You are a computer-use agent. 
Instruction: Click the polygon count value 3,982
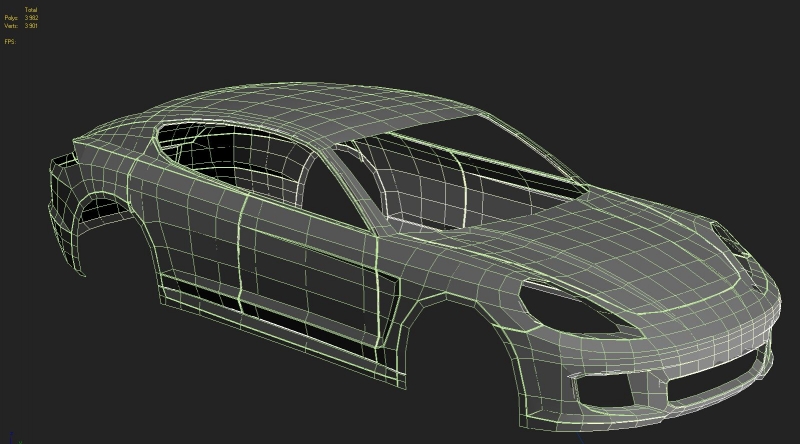tap(31, 18)
